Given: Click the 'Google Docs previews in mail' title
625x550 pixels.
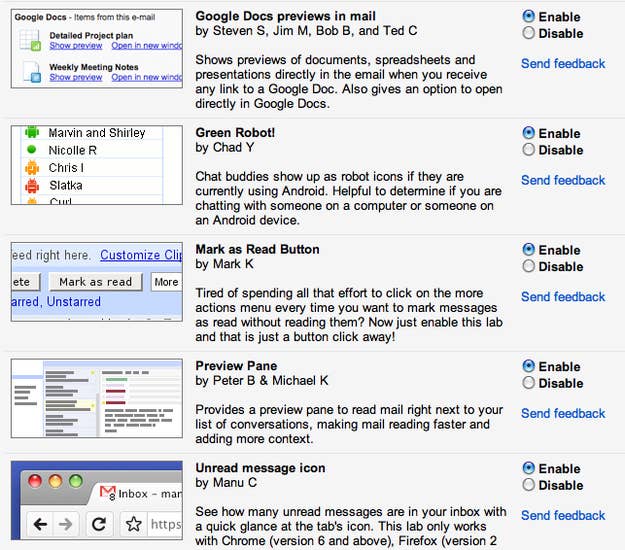Looking at the screenshot, I should [x=285, y=16].
